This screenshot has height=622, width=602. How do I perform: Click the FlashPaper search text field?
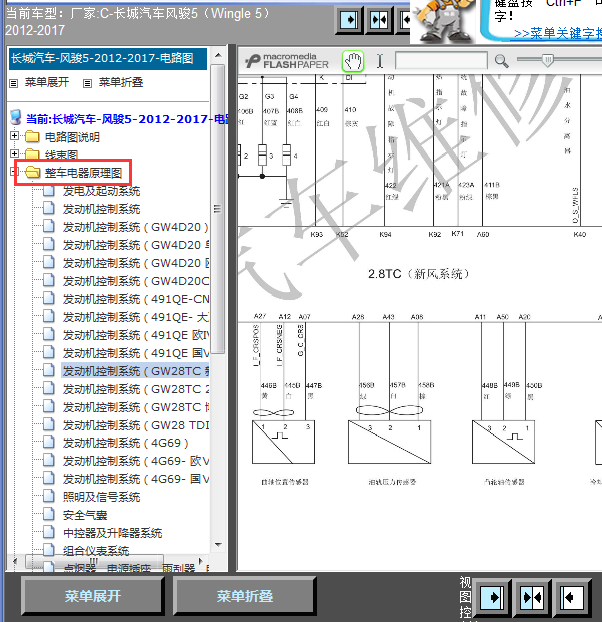click(x=441, y=61)
